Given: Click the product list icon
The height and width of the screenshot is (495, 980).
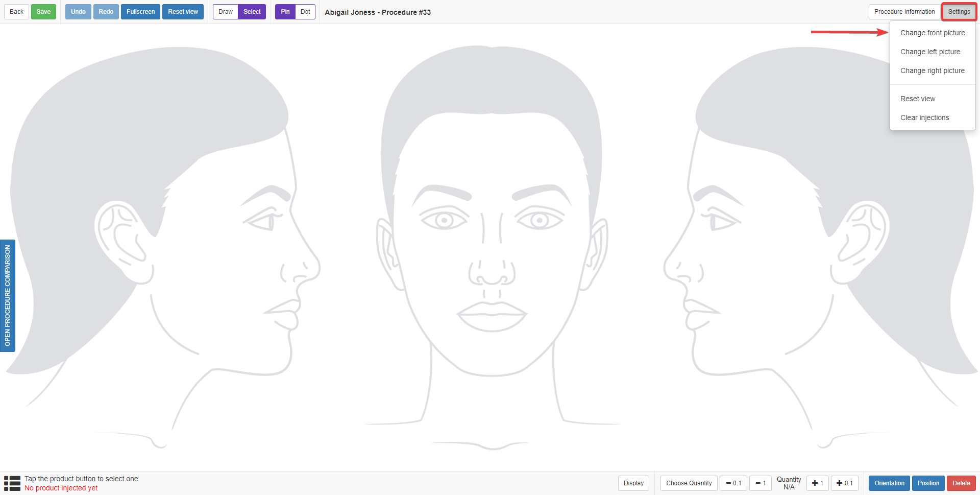Looking at the screenshot, I should pyautogui.click(x=12, y=483).
